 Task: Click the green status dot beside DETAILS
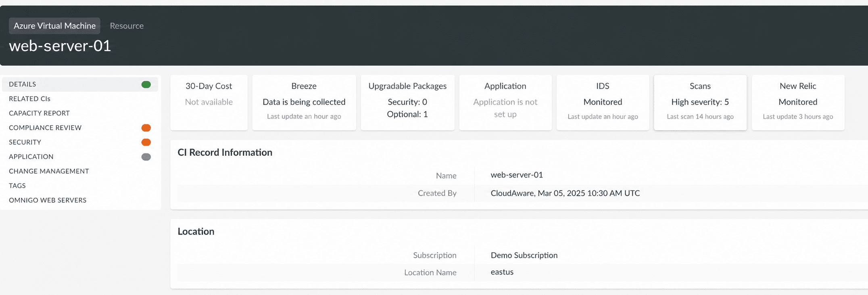(x=146, y=84)
